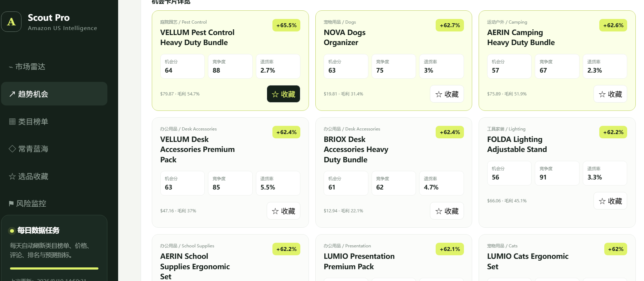Favorite the VELLUM Desk Accessories Premium Pack
Viewport: 644px width, 281px height.
(x=284, y=211)
